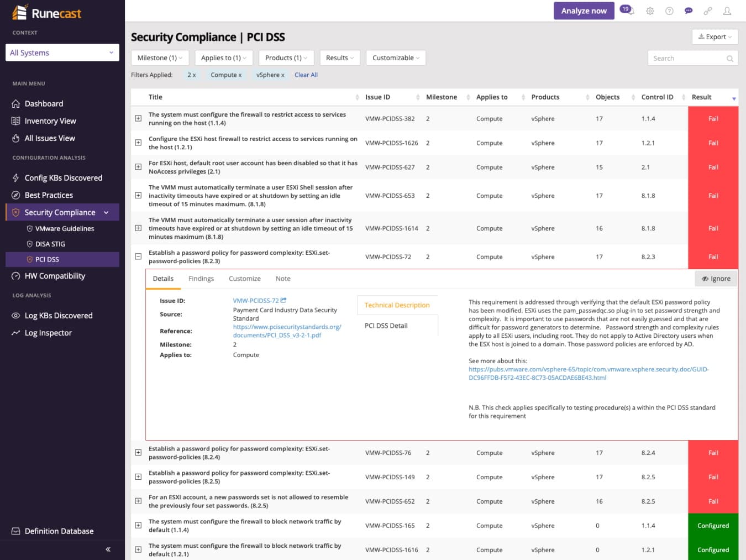Go to Dashboard in sidebar

[44, 103]
